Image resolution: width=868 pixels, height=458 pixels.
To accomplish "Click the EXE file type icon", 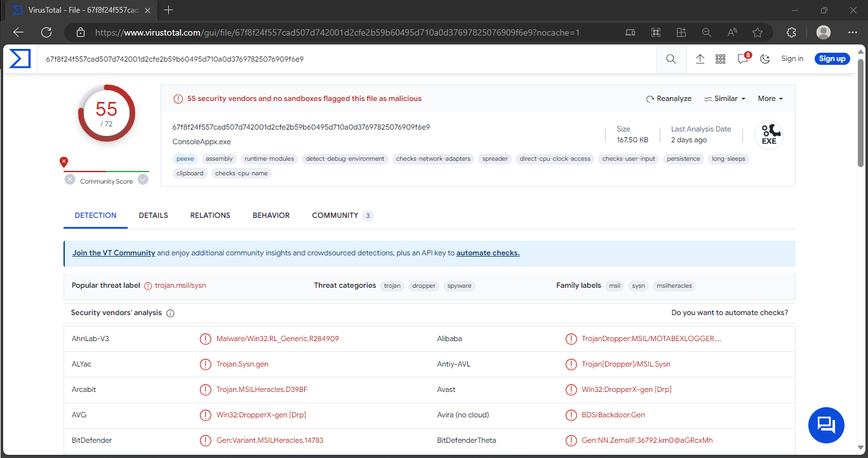I will click(769, 134).
